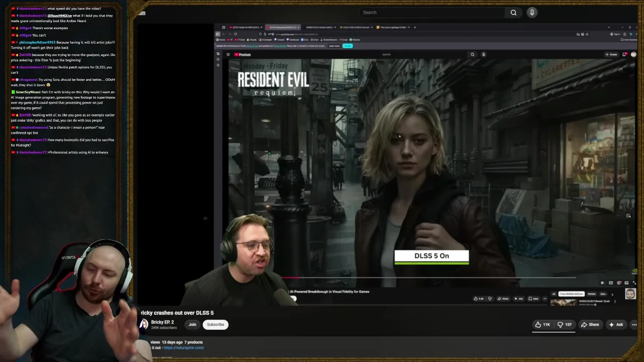This screenshot has width=644, height=362.
Task: Select the 'Announcing NVIDIA' browser tab
Action: [283, 27]
